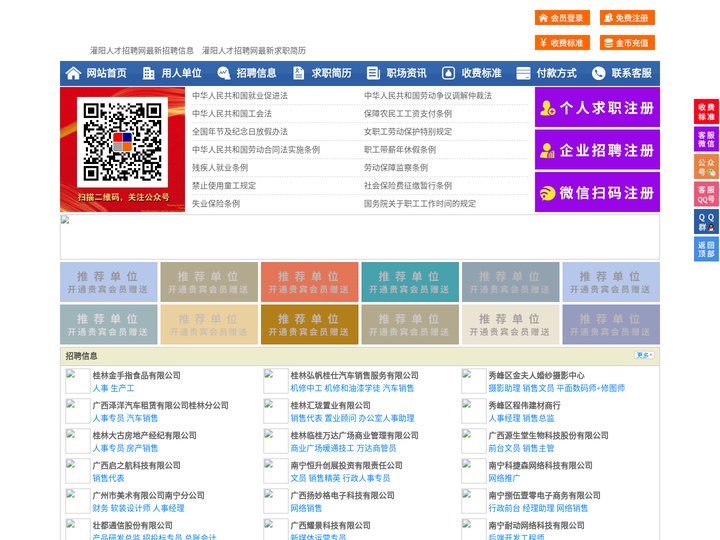Open the 付款方式 menu item
720x540 pixels.
557,73
